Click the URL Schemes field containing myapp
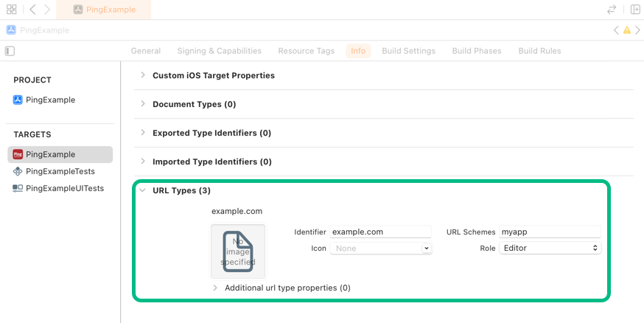 [x=549, y=232]
